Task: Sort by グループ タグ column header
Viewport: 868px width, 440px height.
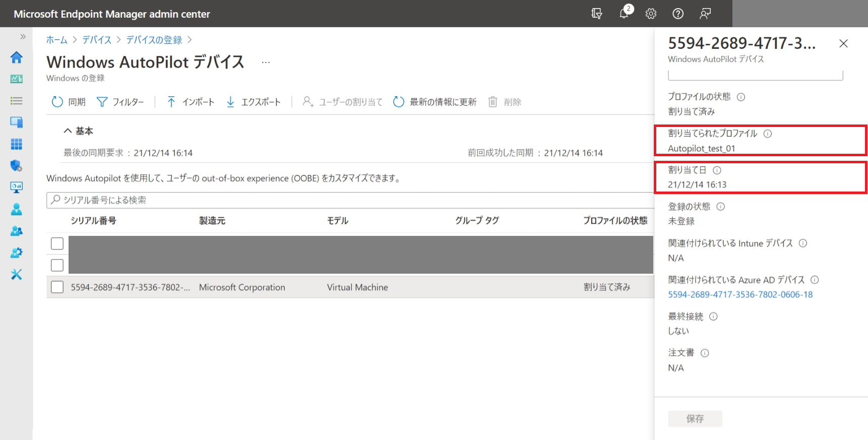Action: [x=477, y=221]
